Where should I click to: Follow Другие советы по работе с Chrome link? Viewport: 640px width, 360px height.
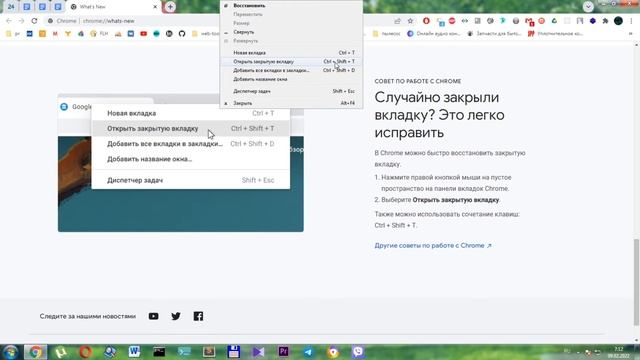point(433,245)
